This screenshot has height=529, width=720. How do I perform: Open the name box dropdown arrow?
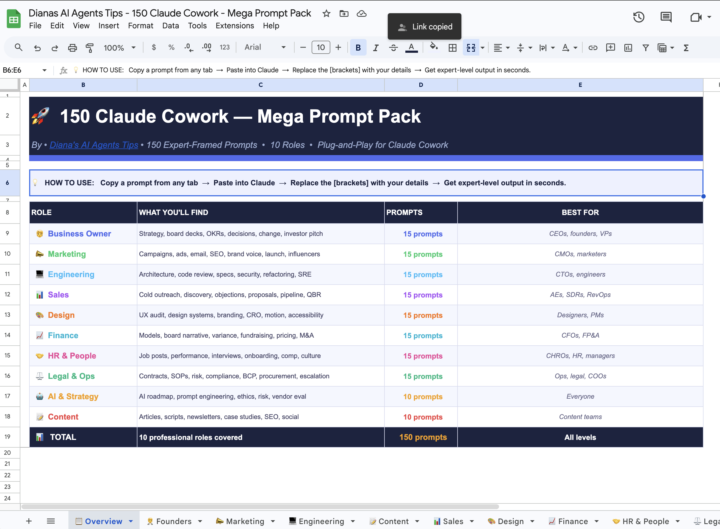coord(45,70)
